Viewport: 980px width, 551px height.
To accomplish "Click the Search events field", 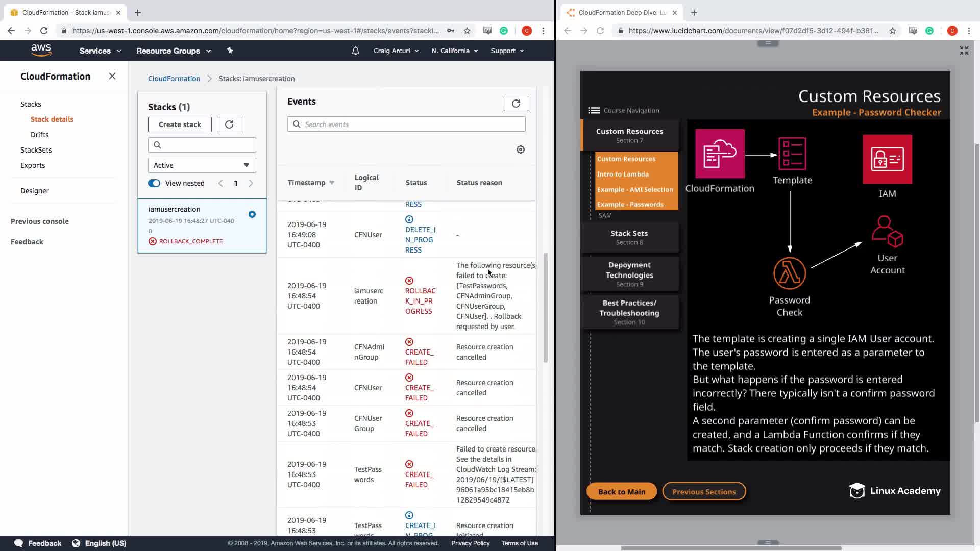I will (x=406, y=124).
